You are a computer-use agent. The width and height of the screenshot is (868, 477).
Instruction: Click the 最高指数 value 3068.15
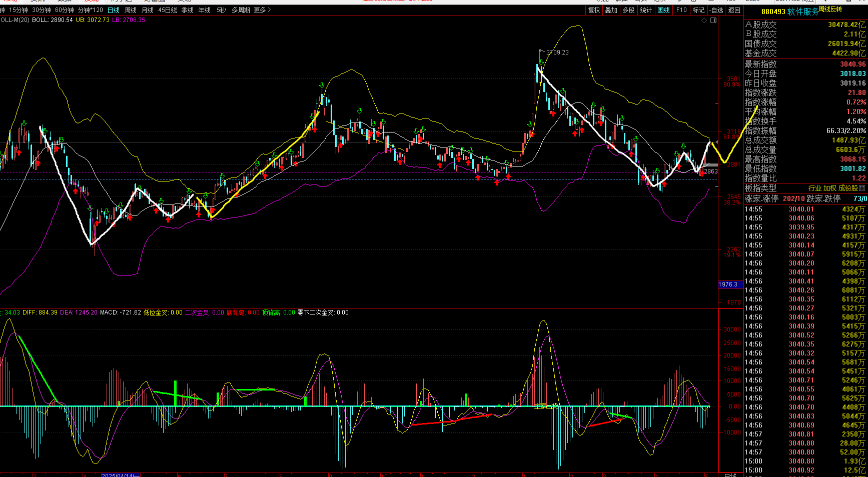tap(852, 159)
